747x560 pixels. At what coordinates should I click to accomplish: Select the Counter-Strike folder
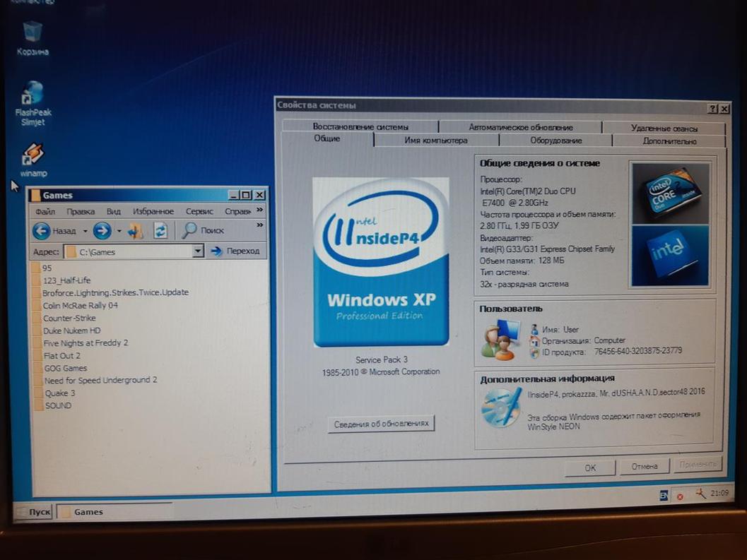click(64, 318)
